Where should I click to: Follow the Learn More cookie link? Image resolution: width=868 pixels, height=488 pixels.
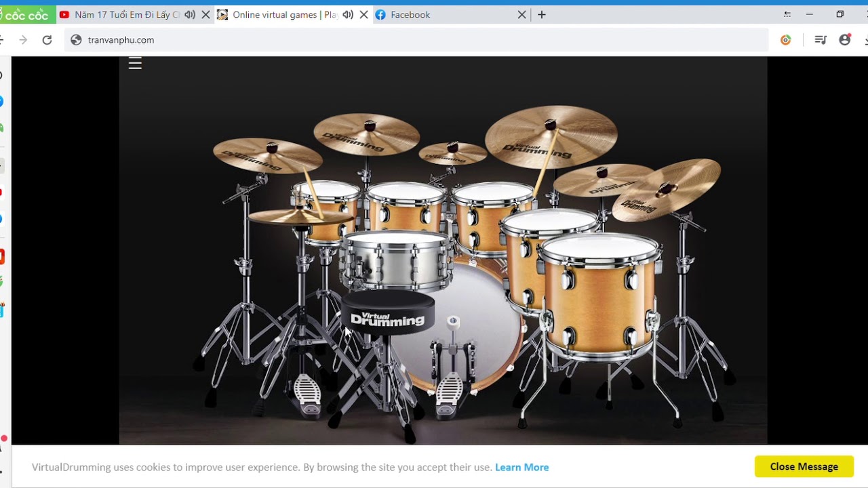[521, 467]
